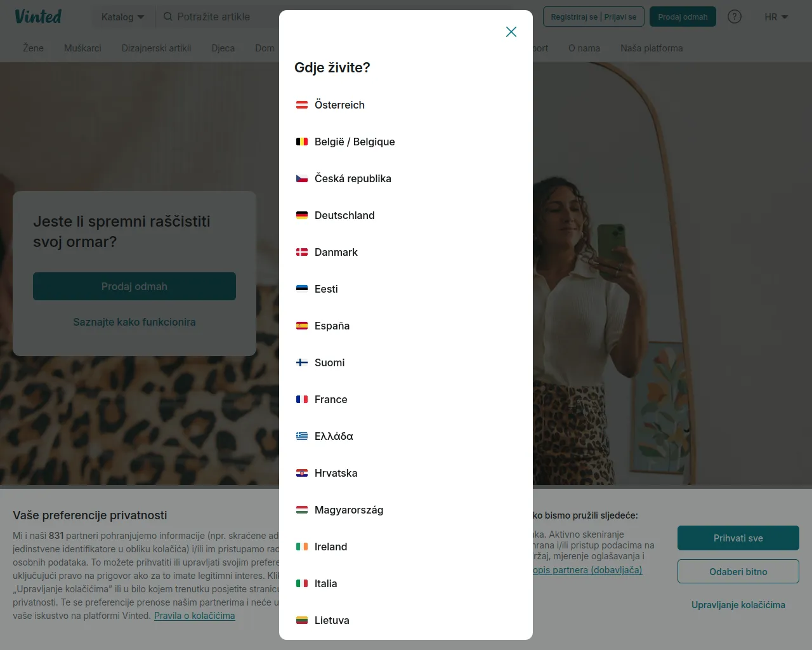The height and width of the screenshot is (650, 812).
Task: Close the country selection dialog
Action: (511, 32)
